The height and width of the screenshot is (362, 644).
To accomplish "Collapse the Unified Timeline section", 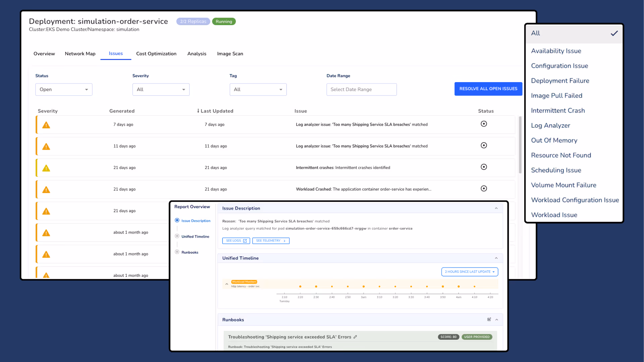I will (496, 258).
